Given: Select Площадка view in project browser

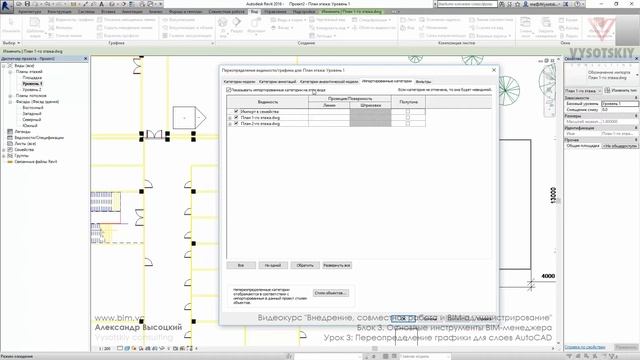Looking at the screenshot, I should click(x=32, y=78).
